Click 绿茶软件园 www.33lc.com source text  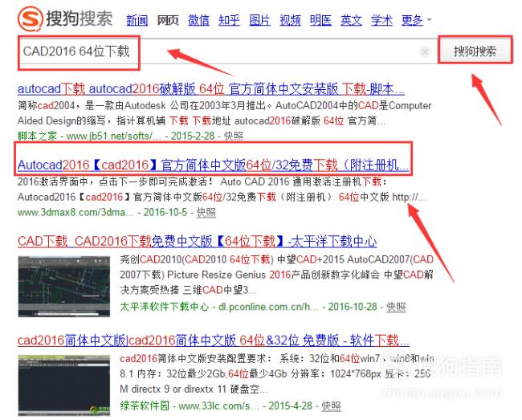pyautogui.click(x=190, y=406)
